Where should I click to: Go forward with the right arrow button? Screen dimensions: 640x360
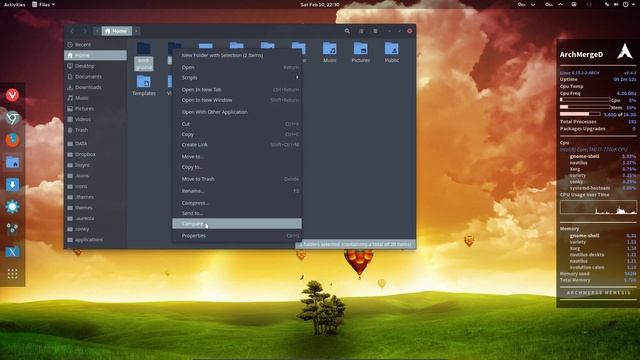point(85,31)
